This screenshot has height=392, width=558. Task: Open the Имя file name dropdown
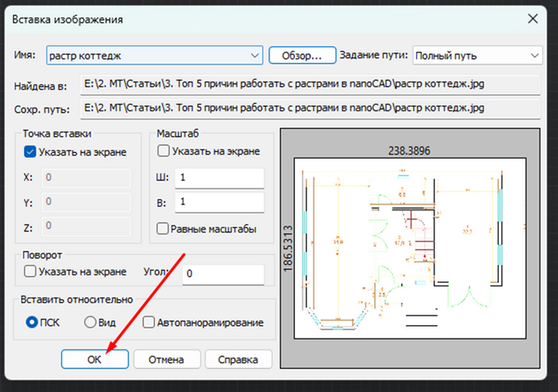click(253, 55)
